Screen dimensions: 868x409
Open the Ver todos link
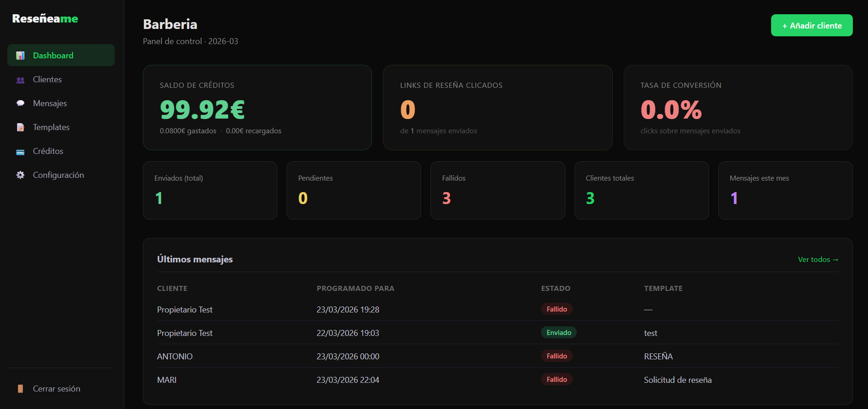pyautogui.click(x=818, y=260)
